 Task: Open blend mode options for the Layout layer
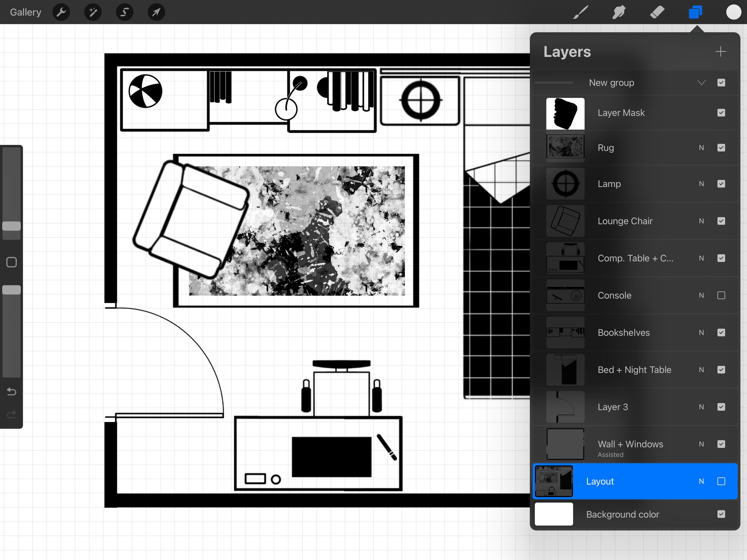[701, 481]
